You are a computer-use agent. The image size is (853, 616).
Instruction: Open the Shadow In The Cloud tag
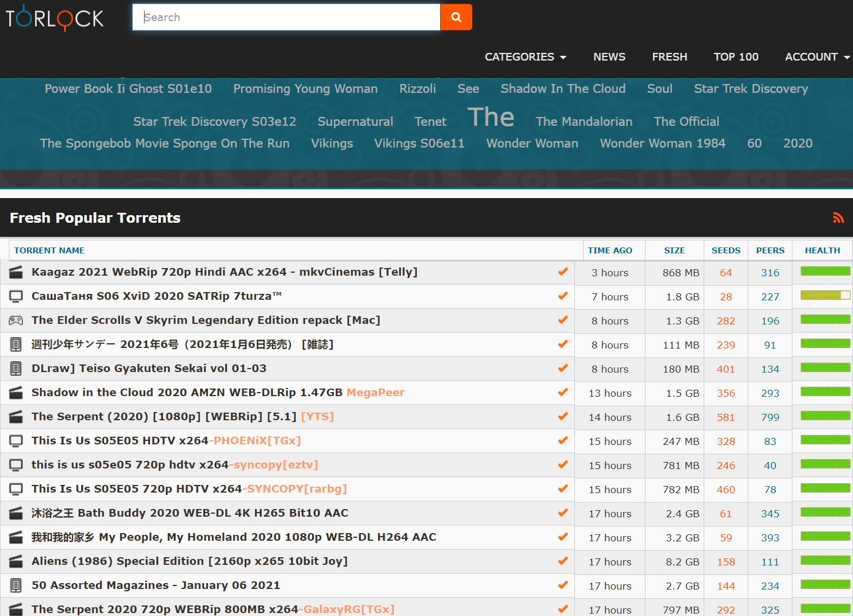click(563, 89)
